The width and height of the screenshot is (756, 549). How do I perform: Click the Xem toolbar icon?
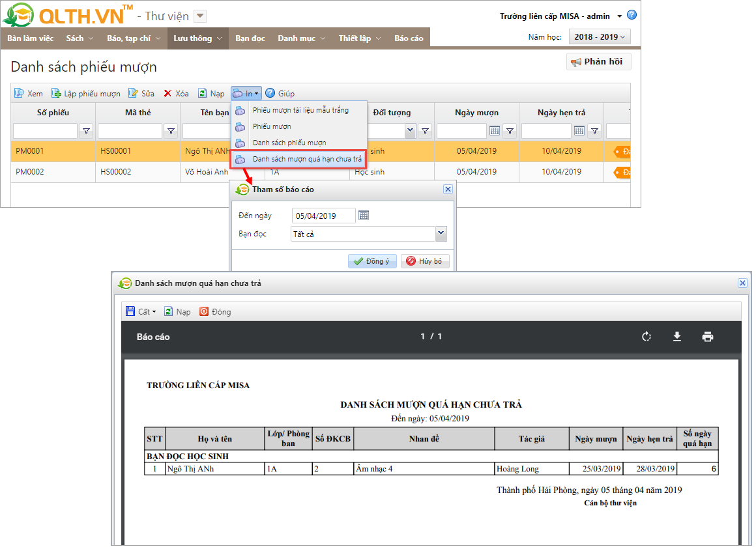[x=20, y=93]
